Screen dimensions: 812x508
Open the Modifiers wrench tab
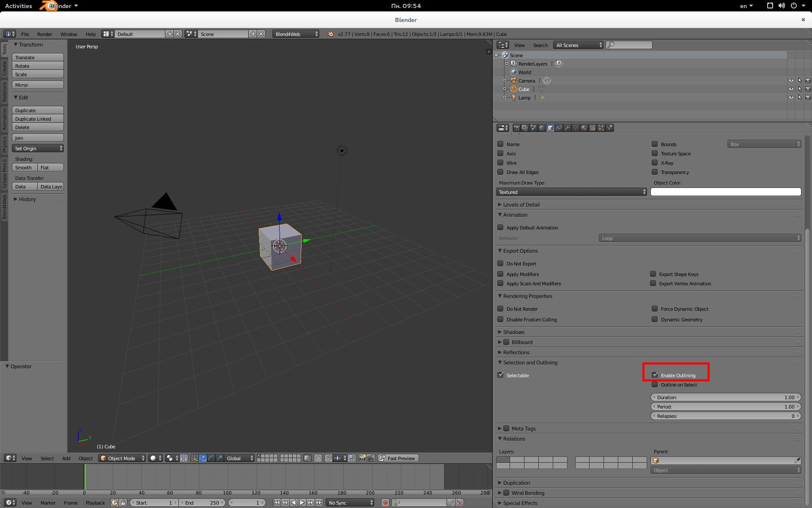pyautogui.click(x=567, y=128)
